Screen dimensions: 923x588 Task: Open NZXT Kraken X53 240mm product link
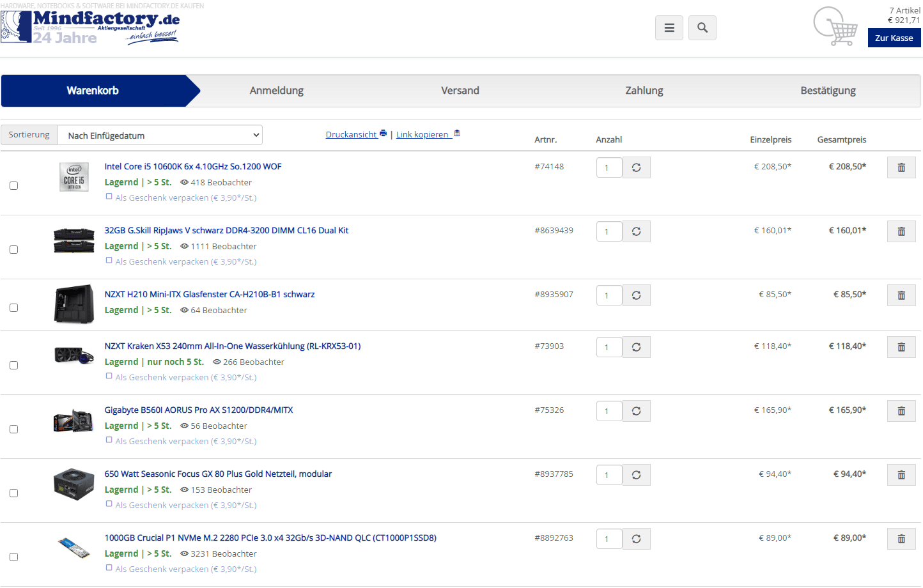coord(233,346)
